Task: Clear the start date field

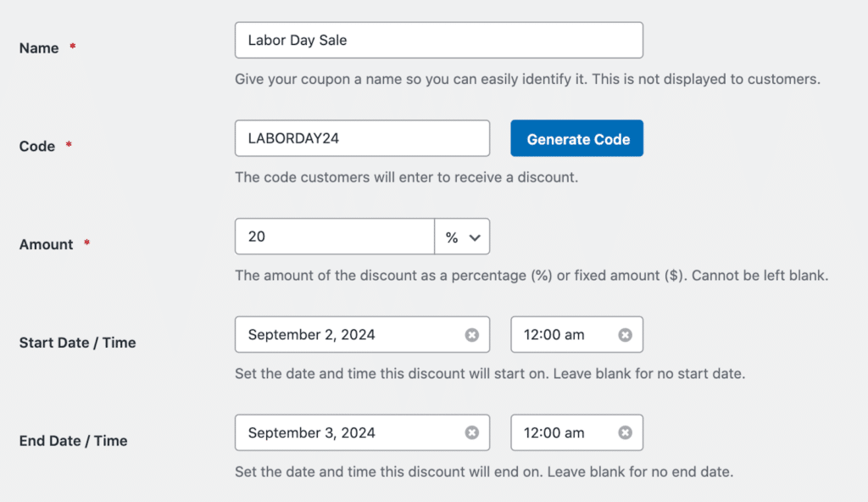Action: pyautogui.click(x=472, y=334)
